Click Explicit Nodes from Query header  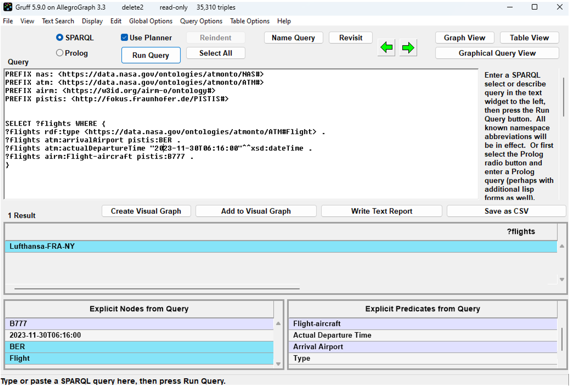click(x=139, y=309)
